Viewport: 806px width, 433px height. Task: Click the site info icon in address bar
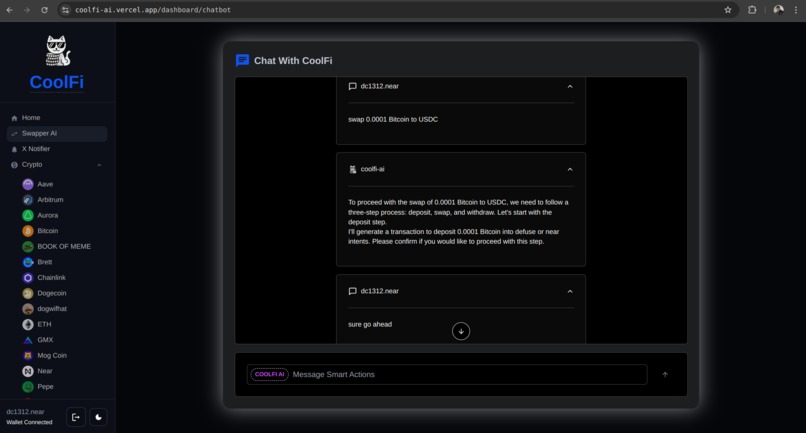[x=65, y=10]
